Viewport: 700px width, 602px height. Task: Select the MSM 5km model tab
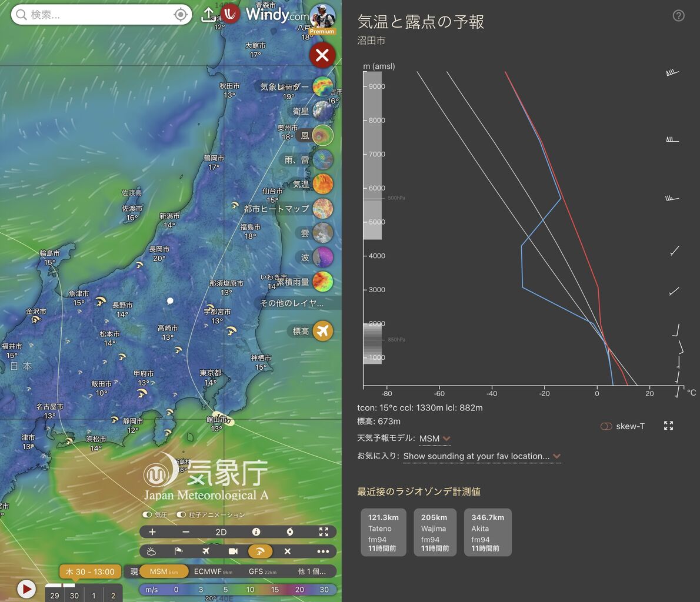[164, 571]
